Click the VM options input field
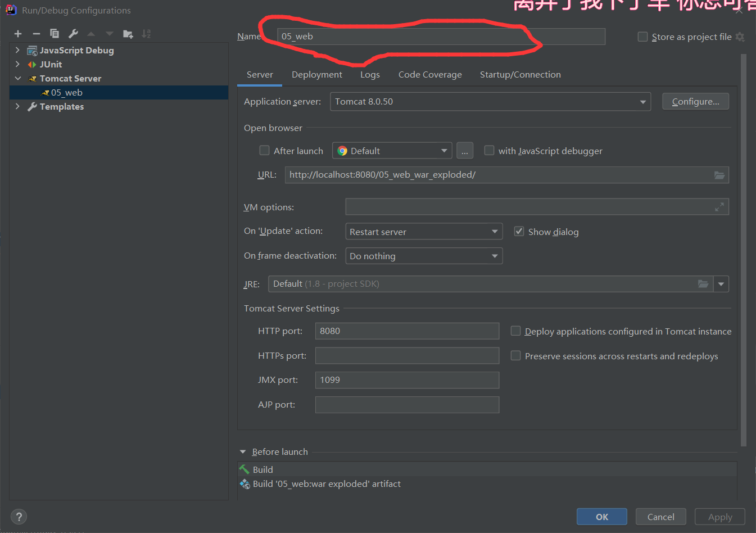756x533 pixels. click(537, 207)
